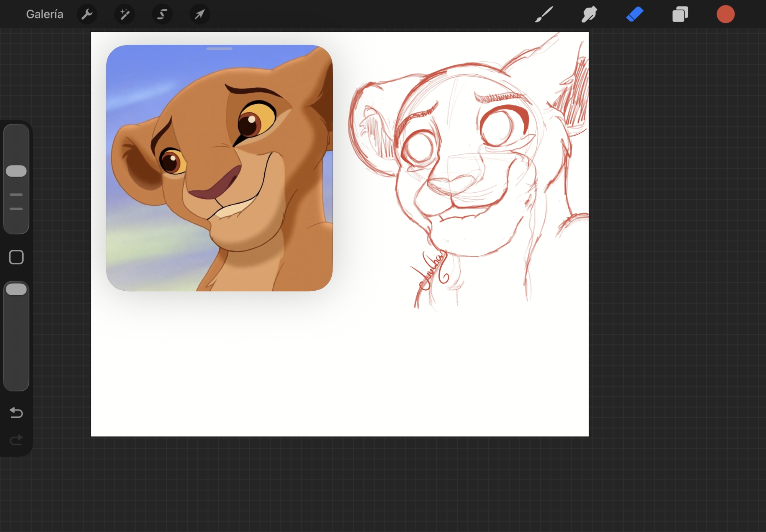Open the Adjustments magic wand menu
This screenshot has height=532, width=766.
click(x=124, y=15)
